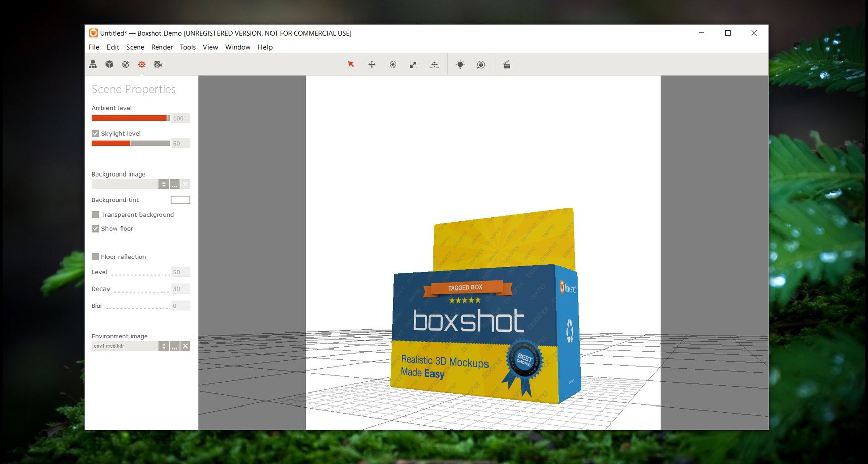This screenshot has width=868, height=464.
Task: Open the View menu
Action: click(210, 47)
